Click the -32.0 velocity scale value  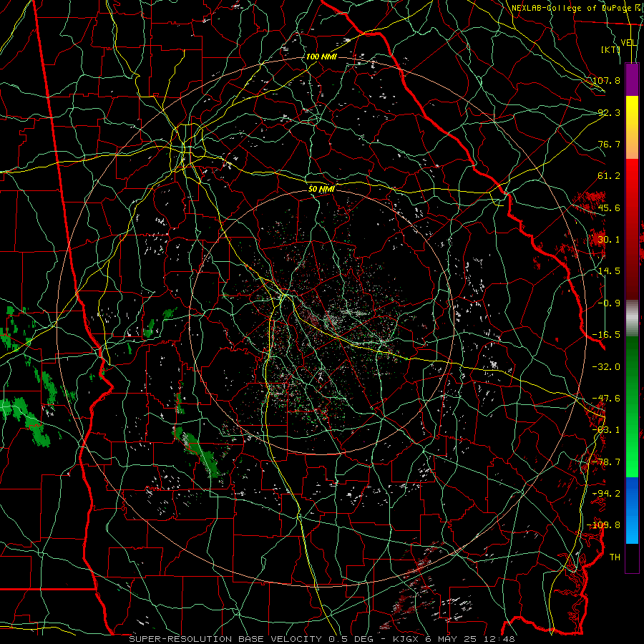pos(607,367)
